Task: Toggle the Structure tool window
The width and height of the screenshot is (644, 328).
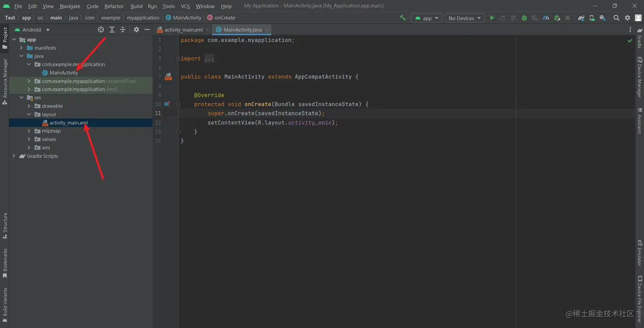Action: pyautogui.click(x=5, y=226)
